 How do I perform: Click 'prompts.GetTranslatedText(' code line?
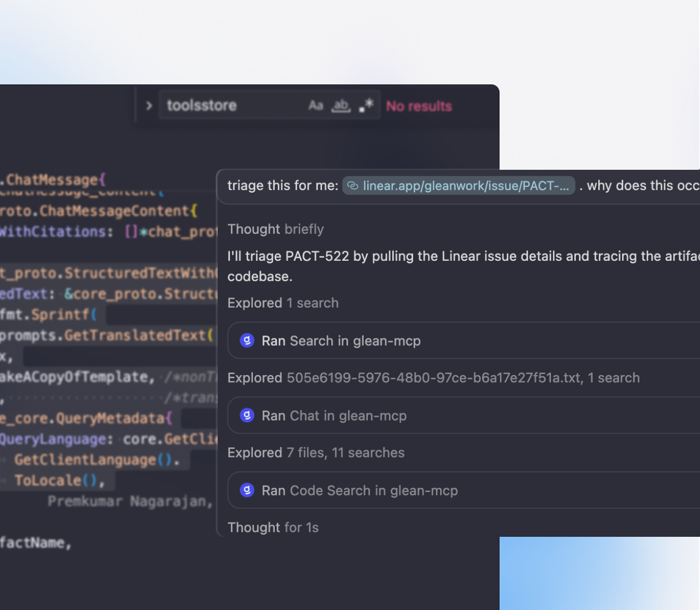pos(106,335)
